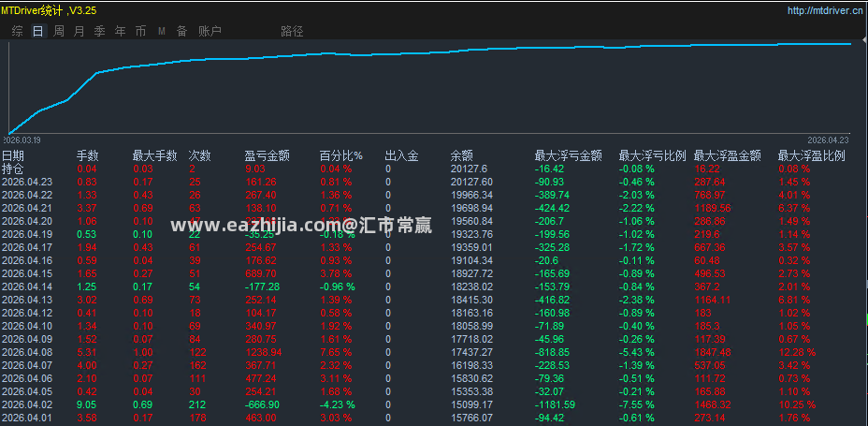Image resolution: width=868 pixels, height=426 pixels.
Task: Click balance value 17437.27
Action: tap(471, 352)
